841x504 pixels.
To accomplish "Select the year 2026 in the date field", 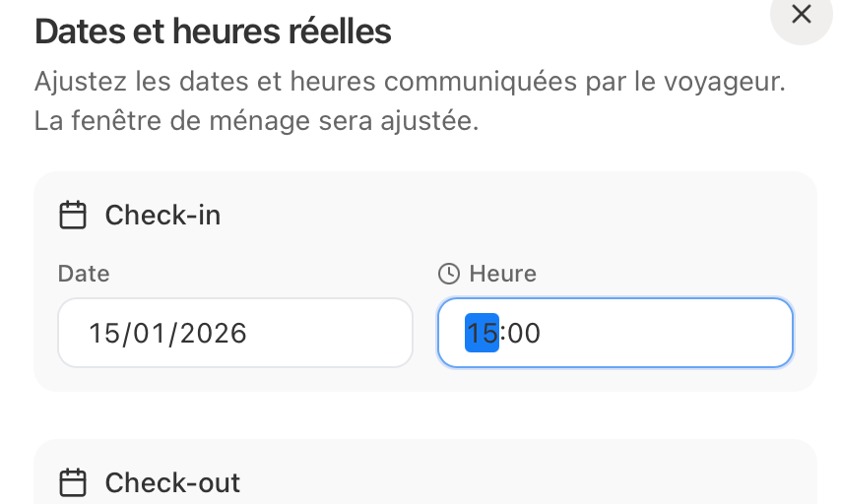I will point(210,334).
